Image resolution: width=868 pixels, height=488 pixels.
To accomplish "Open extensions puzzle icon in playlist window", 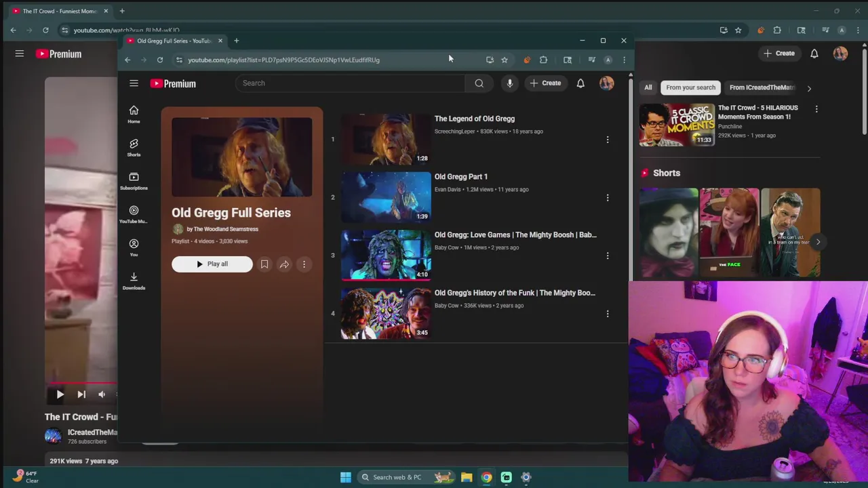I will click(x=543, y=60).
